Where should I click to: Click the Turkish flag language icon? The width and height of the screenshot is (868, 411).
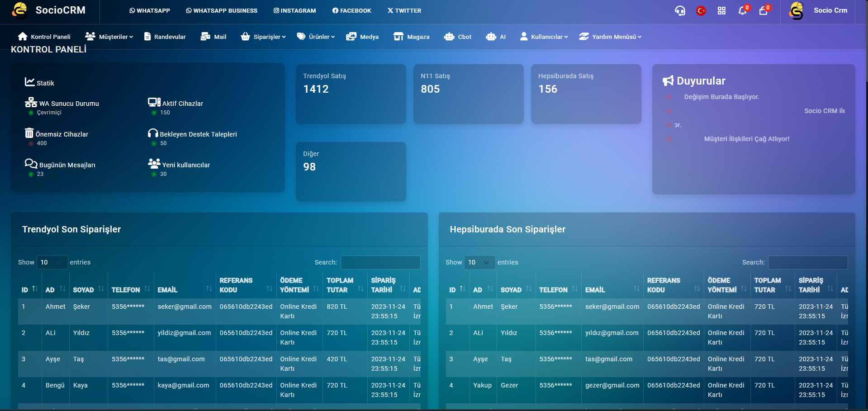pyautogui.click(x=701, y=11)
